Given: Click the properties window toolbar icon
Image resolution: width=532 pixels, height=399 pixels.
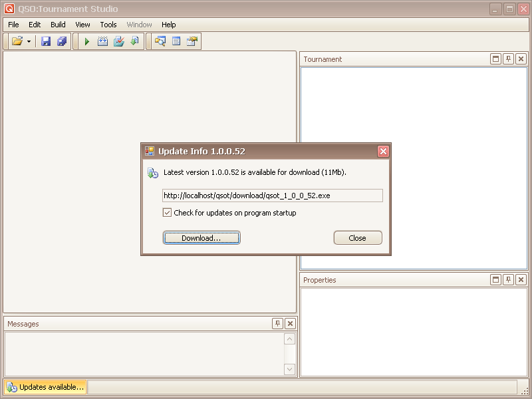Looking at the screenshot, I should click(192, 41).
